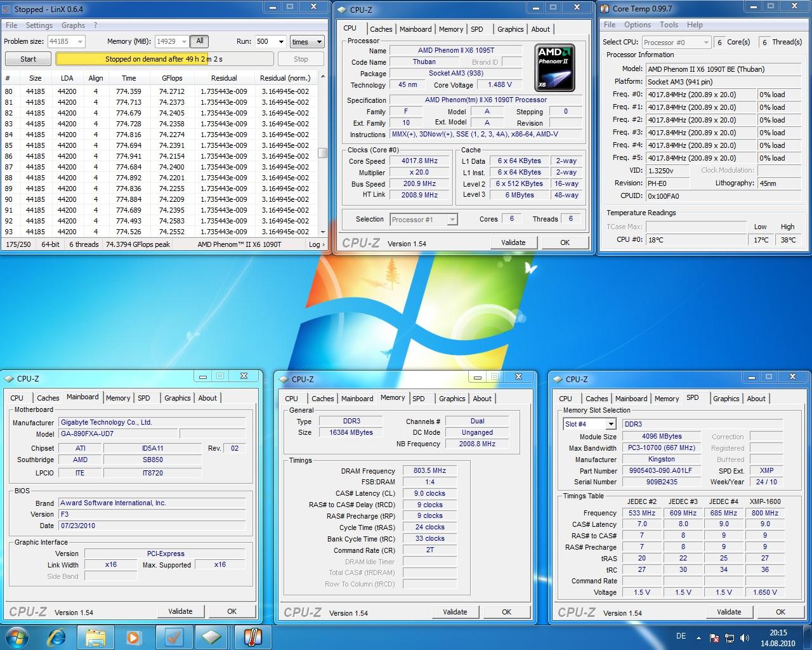The image size is (812, 650).
Task: Click Validate in CPU-Z Memory window
Action: point(455,612)
